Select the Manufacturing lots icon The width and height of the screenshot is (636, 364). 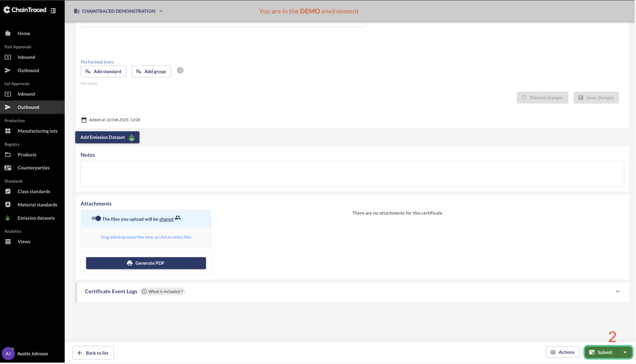click(8, 131)
